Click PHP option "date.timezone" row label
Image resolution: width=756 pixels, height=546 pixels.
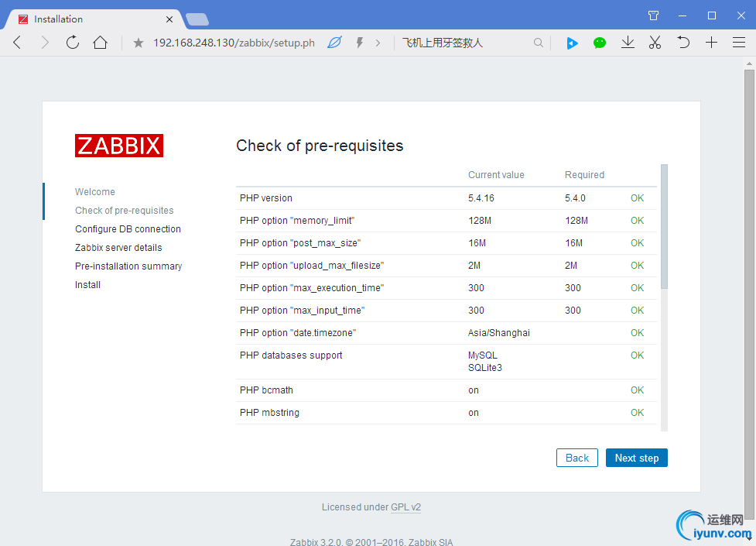click(298, 332)
